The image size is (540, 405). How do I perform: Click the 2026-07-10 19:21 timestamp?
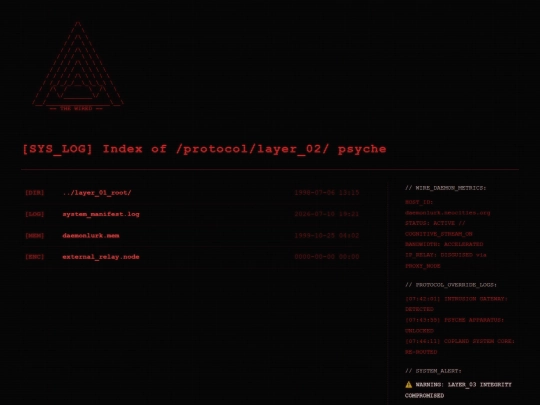(326, 214)
